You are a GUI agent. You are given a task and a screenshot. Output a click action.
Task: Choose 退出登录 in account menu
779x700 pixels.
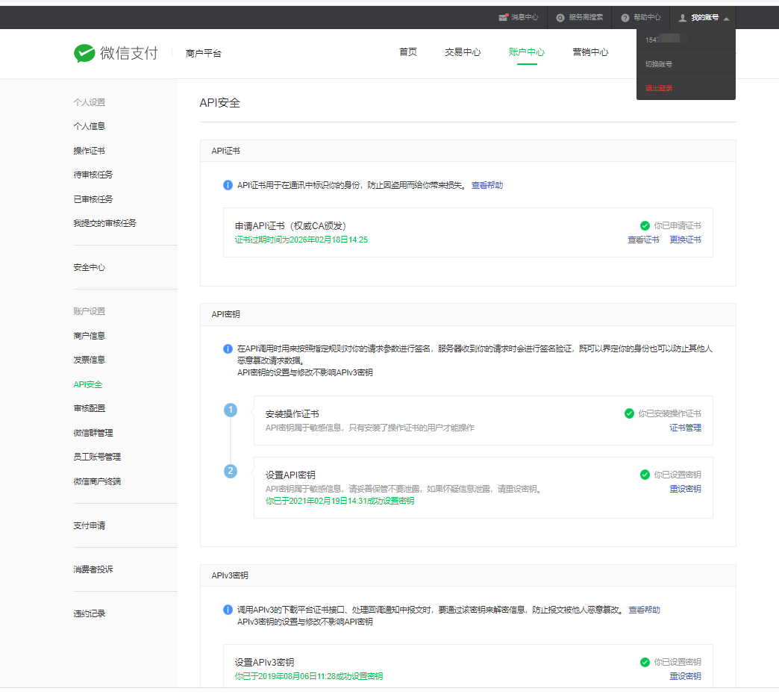[x=659, y=88]
